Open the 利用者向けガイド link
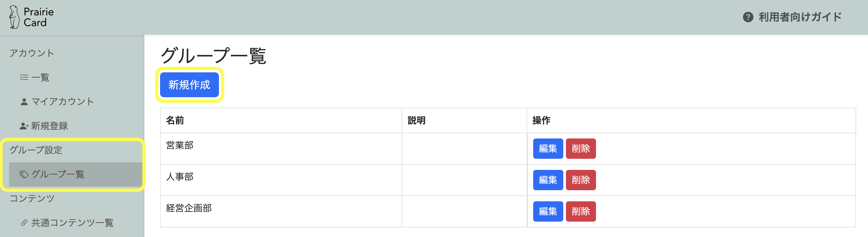 tap(800, 17)
